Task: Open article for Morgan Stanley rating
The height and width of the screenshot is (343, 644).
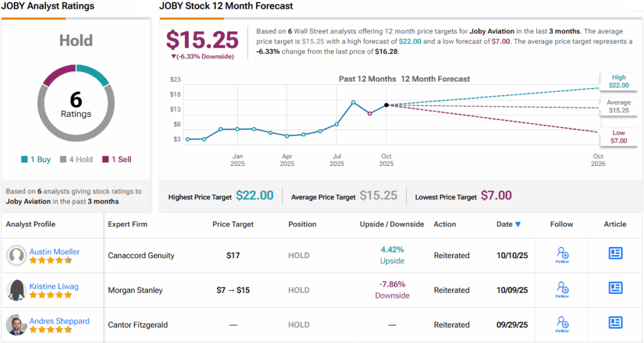Action: click(x=615, y=288)
